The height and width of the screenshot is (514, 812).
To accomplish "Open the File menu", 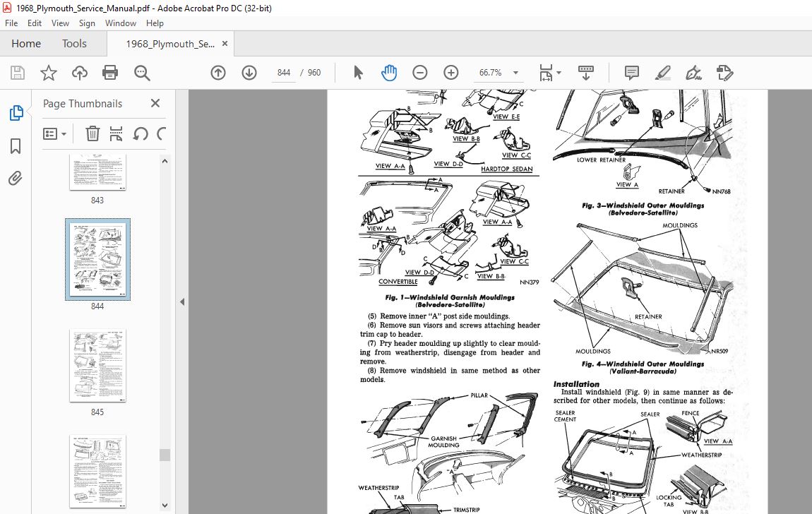I will pyautogui.click(x=11, y=23).
